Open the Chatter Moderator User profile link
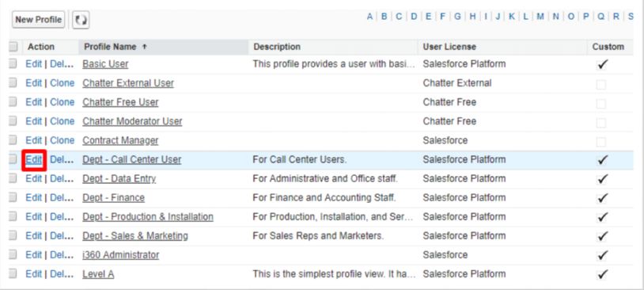Viewport: 644px width, 290px height. pyautogui.click(x=132, y=121)
